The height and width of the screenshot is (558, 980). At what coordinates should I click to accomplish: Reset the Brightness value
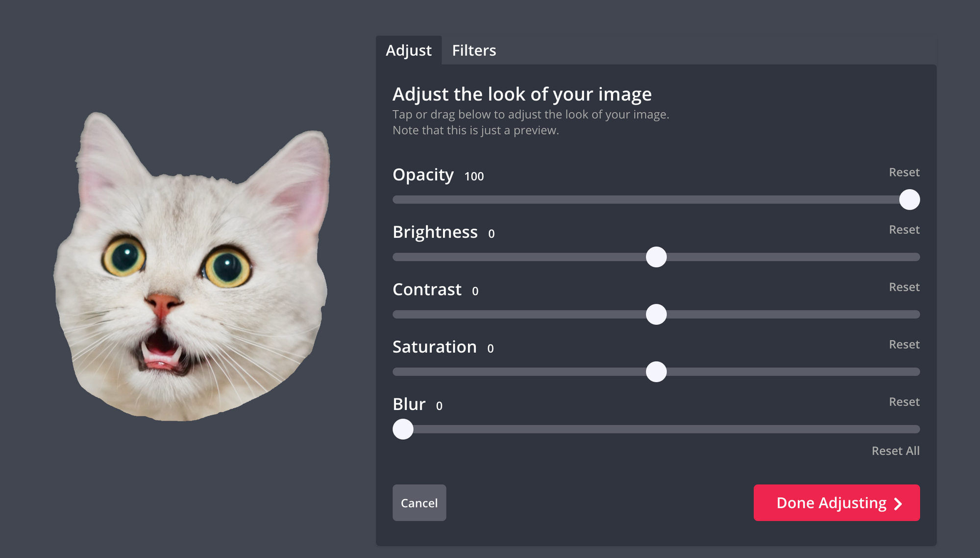[x=904, y=229]
